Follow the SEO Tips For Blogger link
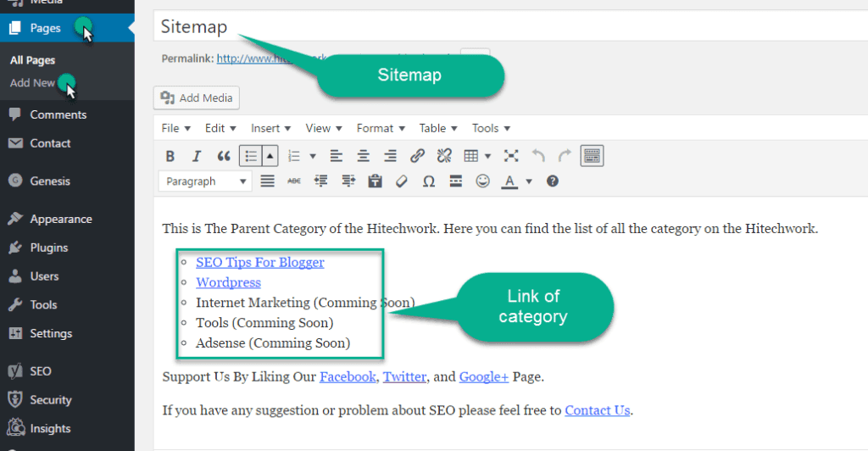Screen dimensions: 868x451 point(260,262)
